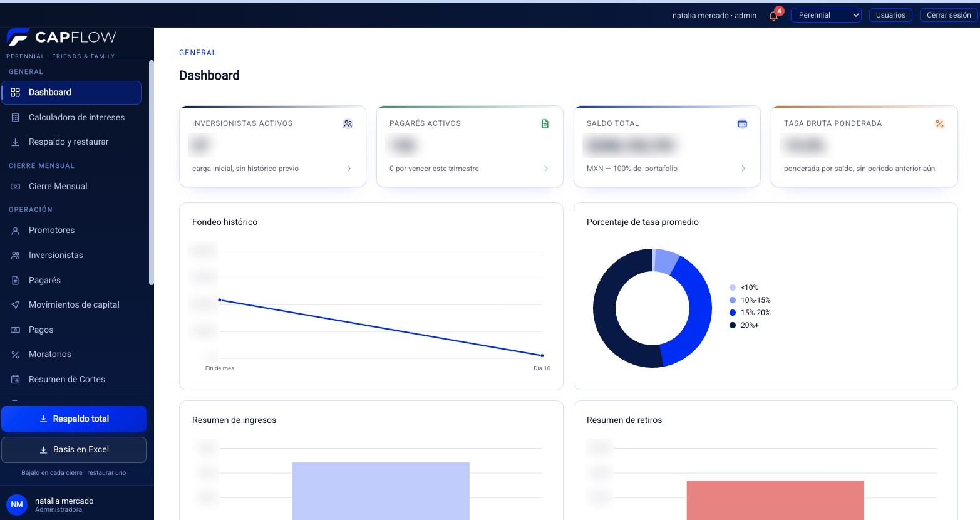This screenshot has width=980, height=520.
Task: Click the Usuarios button
Action: click(890, 15)
